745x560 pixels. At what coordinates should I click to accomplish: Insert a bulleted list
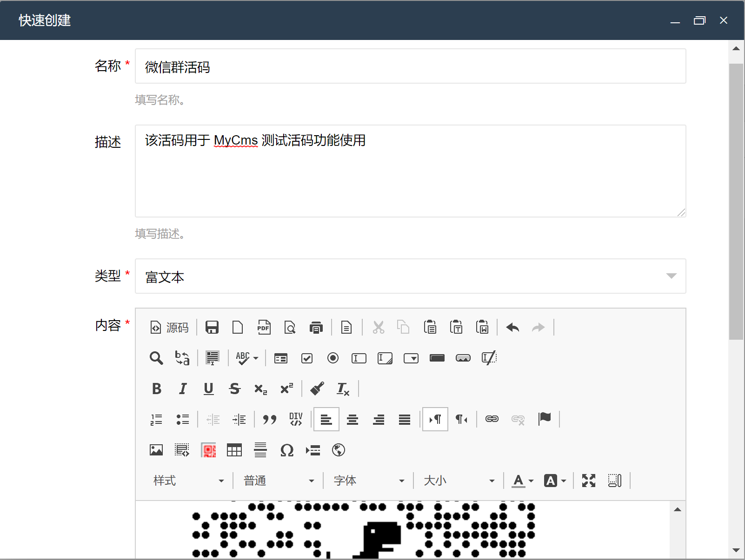[x=182, y=420]
